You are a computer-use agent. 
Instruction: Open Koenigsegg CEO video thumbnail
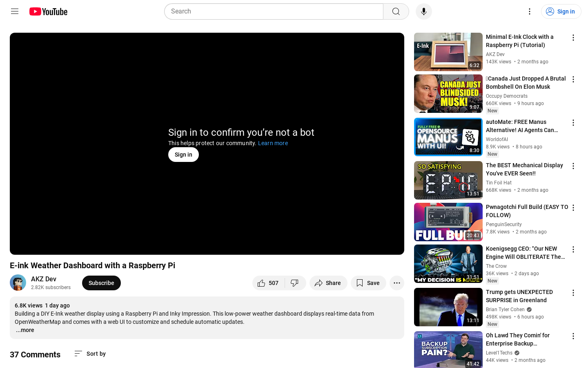(x=448, y=264)
